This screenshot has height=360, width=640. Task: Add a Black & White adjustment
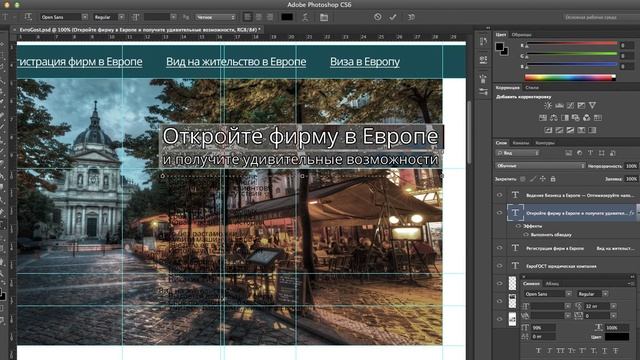click(565, 118)
